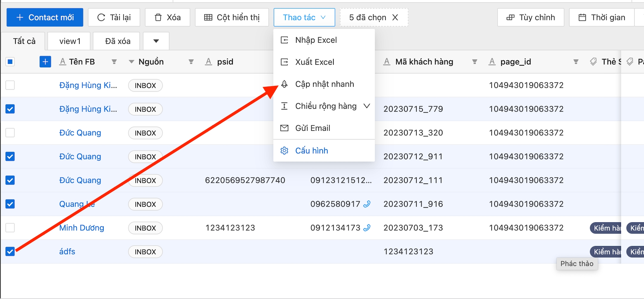Click phone call icon beside 0962580917
644x299 pixels.
pos(367,204)
